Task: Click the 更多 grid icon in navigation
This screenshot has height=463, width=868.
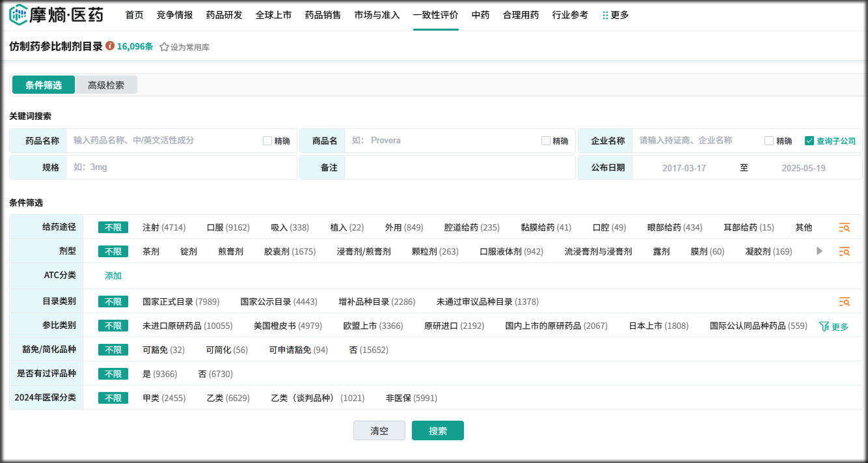Action: pos(605,15)
